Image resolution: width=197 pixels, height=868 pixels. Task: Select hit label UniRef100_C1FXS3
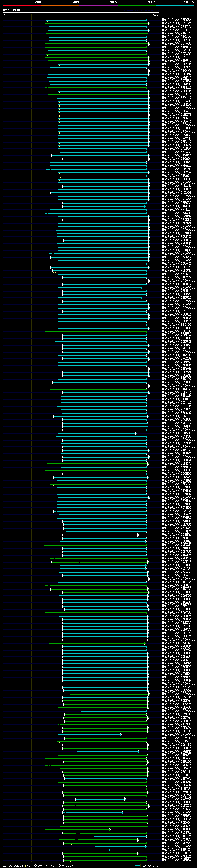(177, 806)
